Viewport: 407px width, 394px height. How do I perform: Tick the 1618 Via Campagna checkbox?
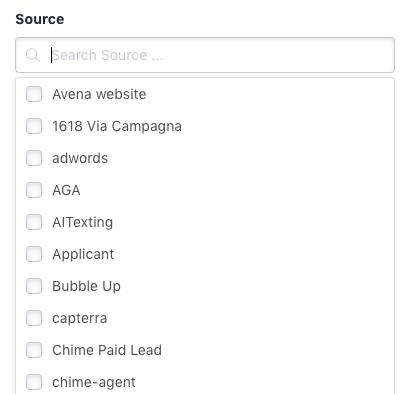click(x=34, y=126)
